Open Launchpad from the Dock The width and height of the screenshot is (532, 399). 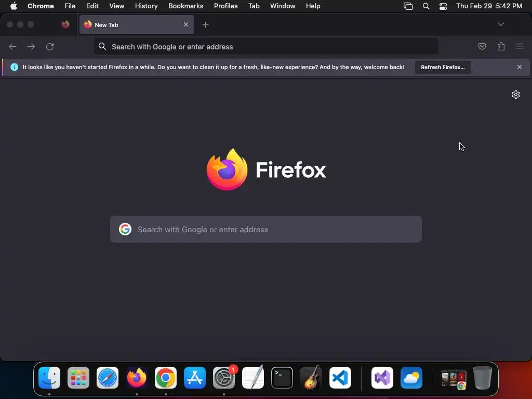(78, 378)
